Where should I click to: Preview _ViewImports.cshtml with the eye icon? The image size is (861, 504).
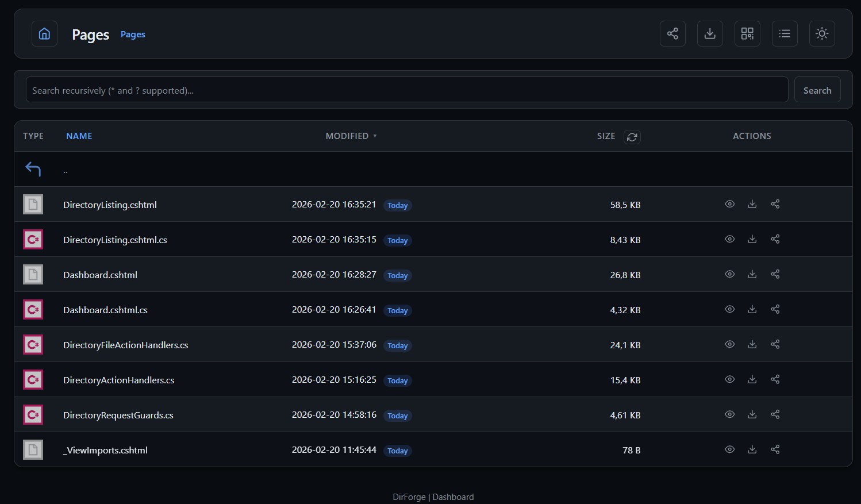[x=729, y=449]
